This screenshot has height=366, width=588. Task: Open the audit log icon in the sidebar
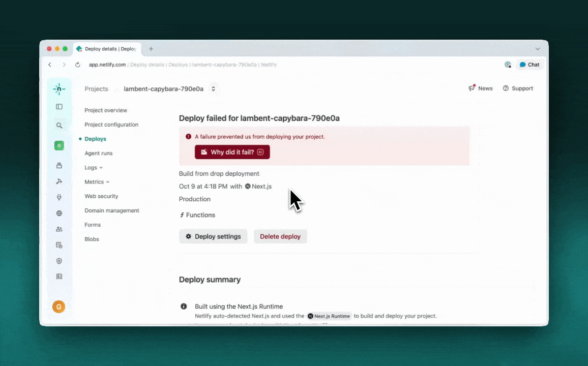tap(59, 245)
